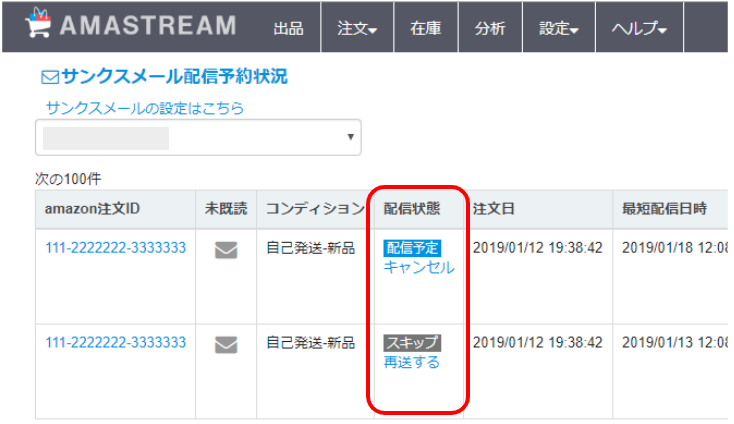Select the 2019/01/13 delivery time cell

675,343
